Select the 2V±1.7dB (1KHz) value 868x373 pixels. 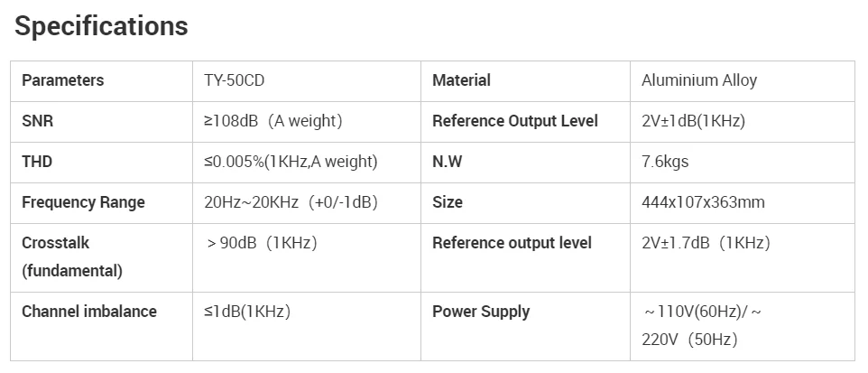click(706, 243)
